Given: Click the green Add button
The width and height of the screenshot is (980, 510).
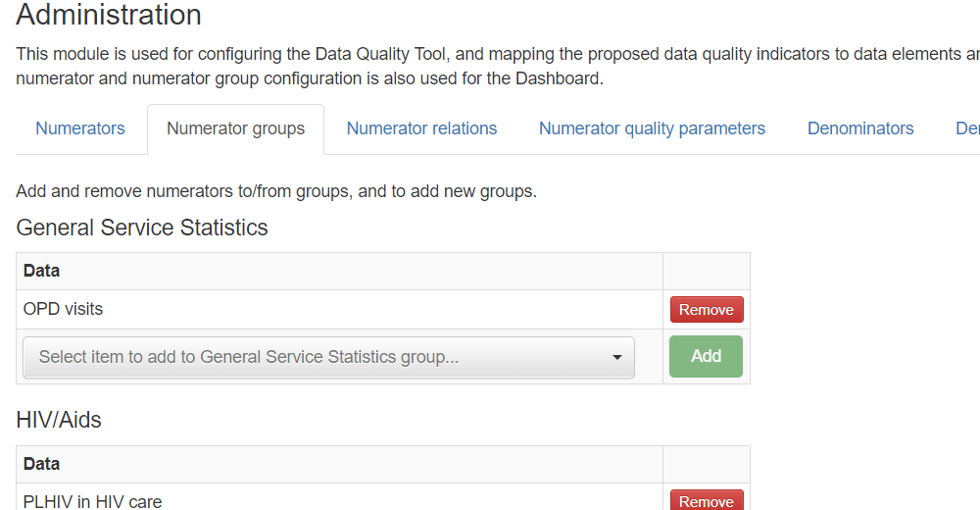Looking at the screenshot, I should click(x=706, y=356).
